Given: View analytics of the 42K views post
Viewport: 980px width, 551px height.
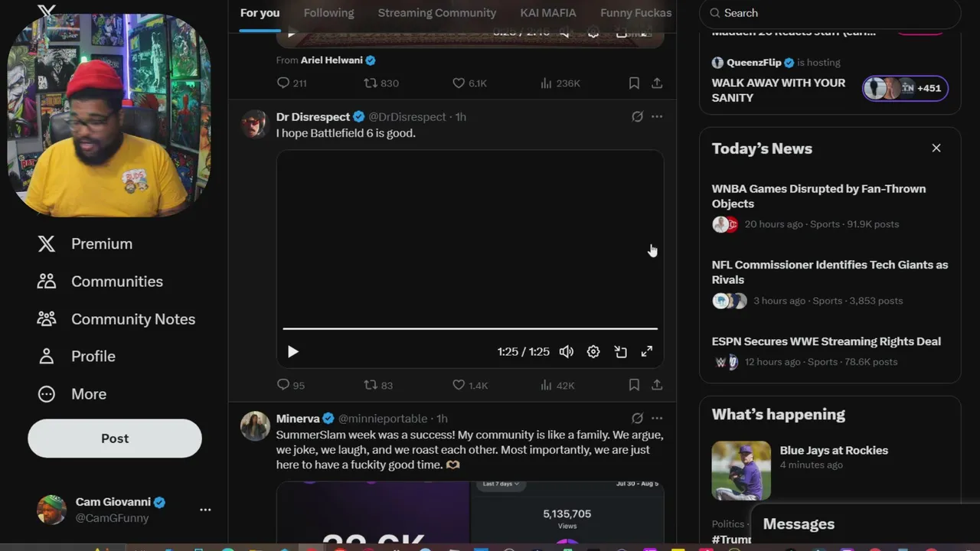Looking at the screenshot, I should (x=557, y=385).
